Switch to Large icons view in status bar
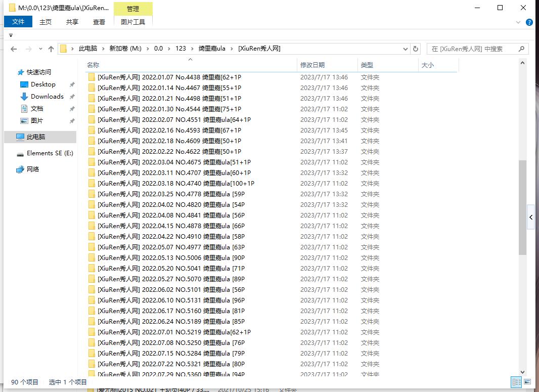Image resolution: width=539 pixels, height=392 pixels. tap(527, 382)
